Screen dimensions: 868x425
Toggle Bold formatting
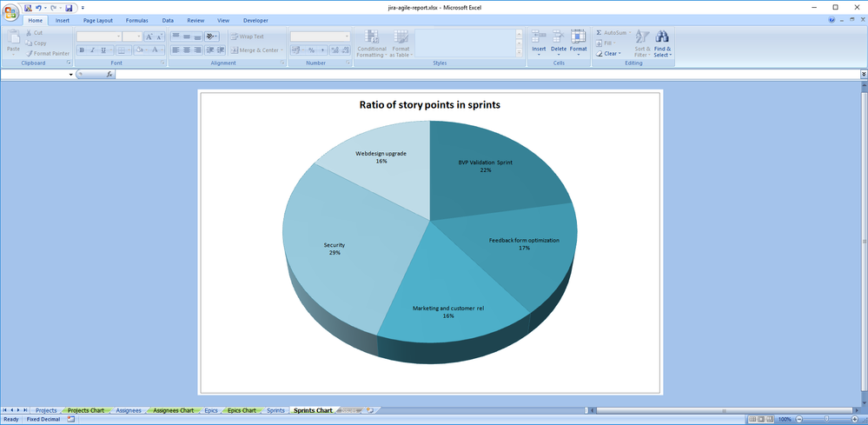(x=82, y=50)
